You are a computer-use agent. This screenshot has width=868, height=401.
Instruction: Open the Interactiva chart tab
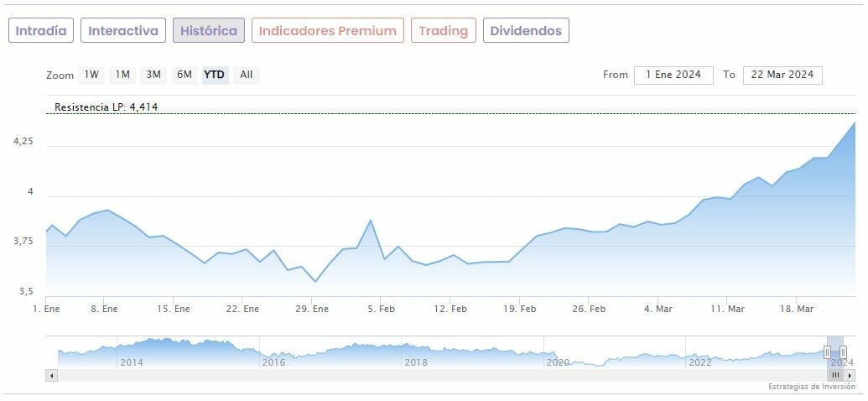tap(123, 31)
